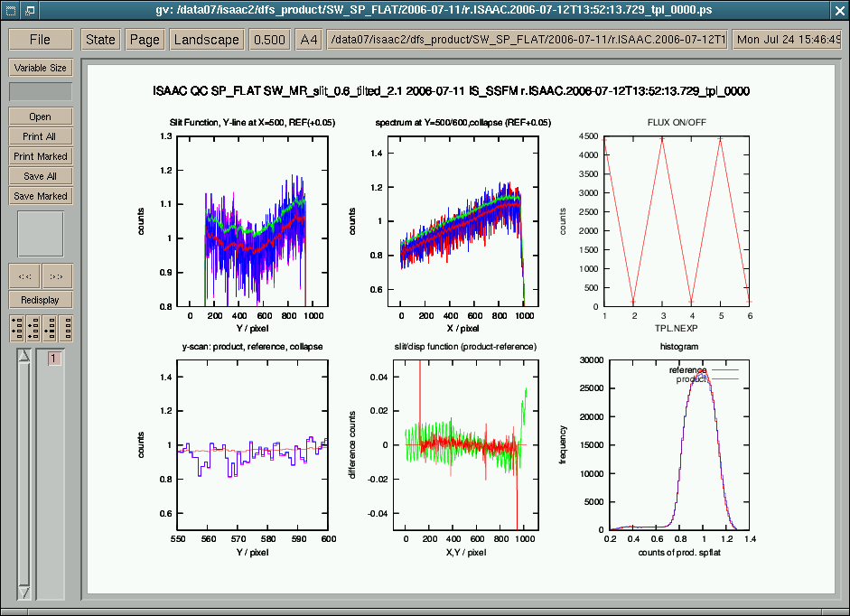Go to previous page with << button

pos(24,275)
